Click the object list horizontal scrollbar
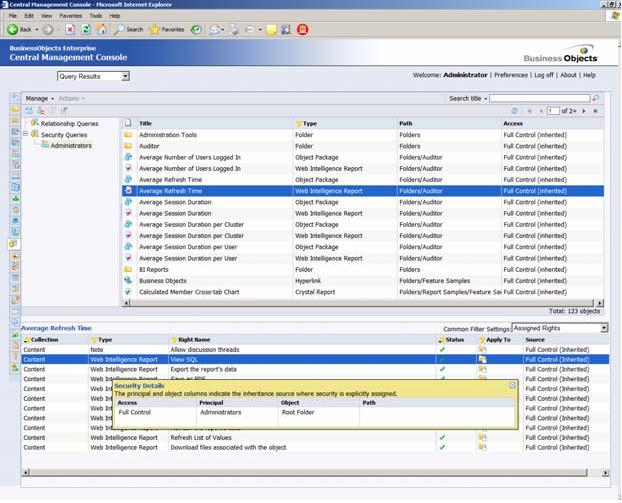 (363, 303)
